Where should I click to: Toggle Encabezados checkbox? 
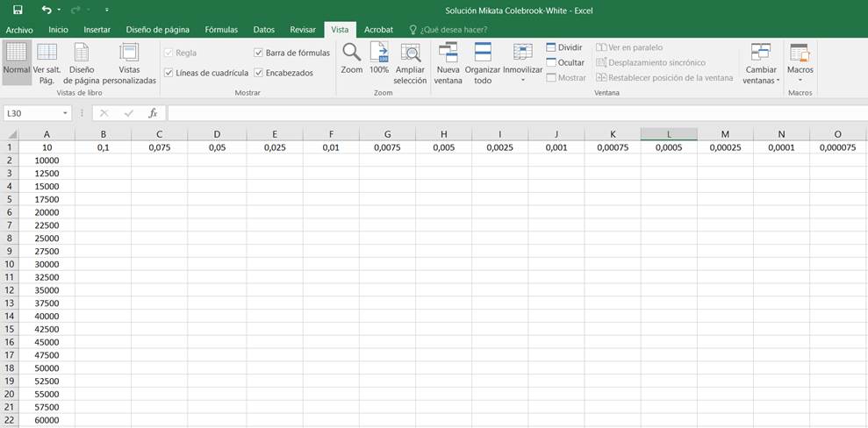pyautogui.click(x=258, y=73)
